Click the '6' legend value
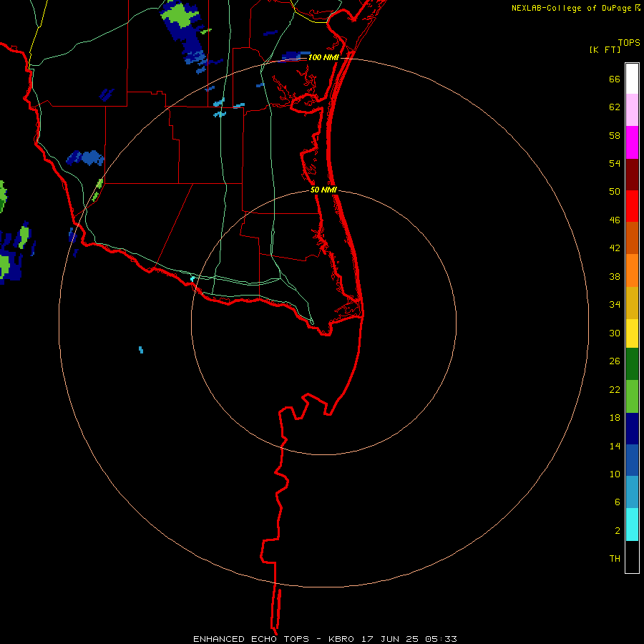The width and height of the screenshot is (644, 644). click(x=618, y=502)
